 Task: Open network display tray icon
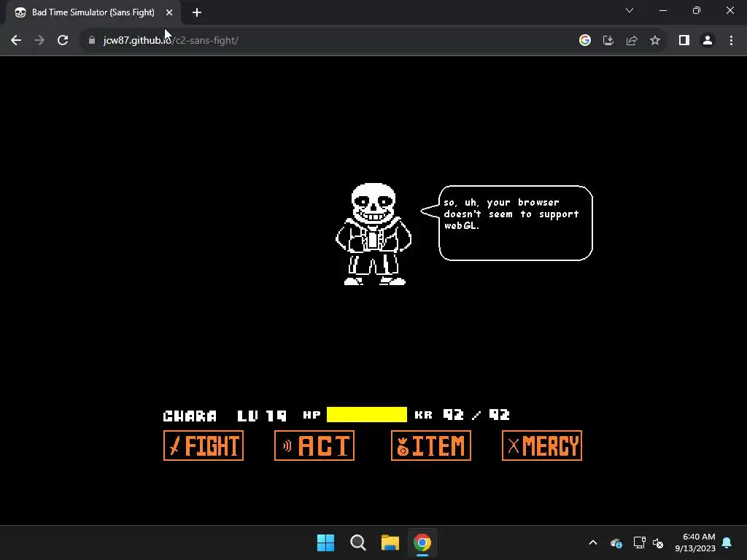click(x=639, y=542)
